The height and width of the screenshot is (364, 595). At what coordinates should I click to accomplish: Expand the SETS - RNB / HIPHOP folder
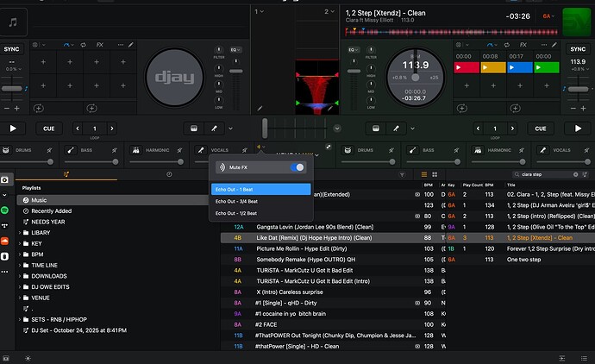21,317
